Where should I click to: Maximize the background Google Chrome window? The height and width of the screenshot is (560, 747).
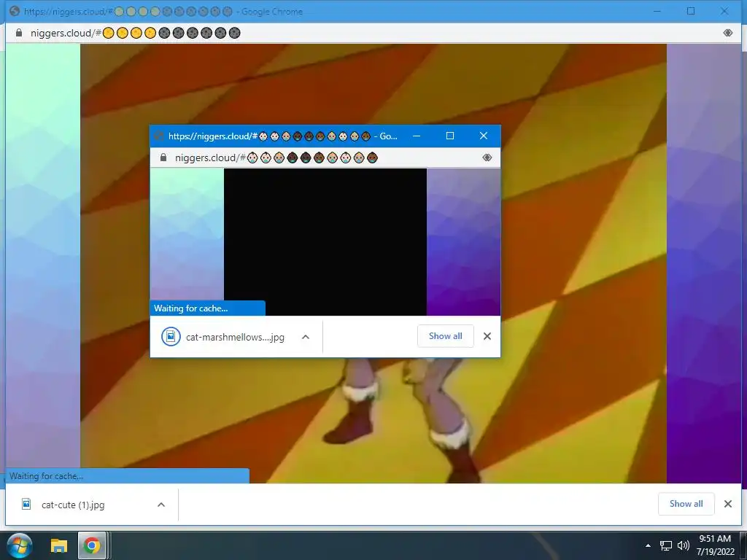691,11
